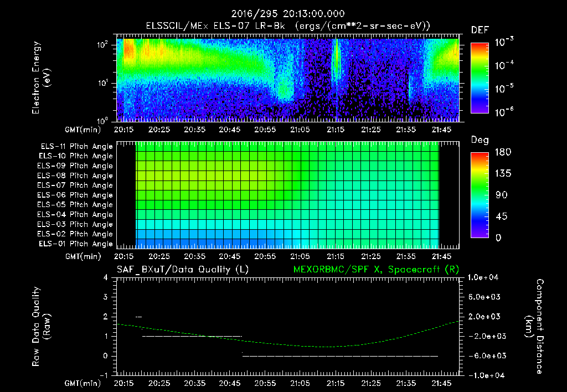The width and height of the screenshot is (567, 392).
Task: Click the DEF legend label
Action: [x=480, y=30]
